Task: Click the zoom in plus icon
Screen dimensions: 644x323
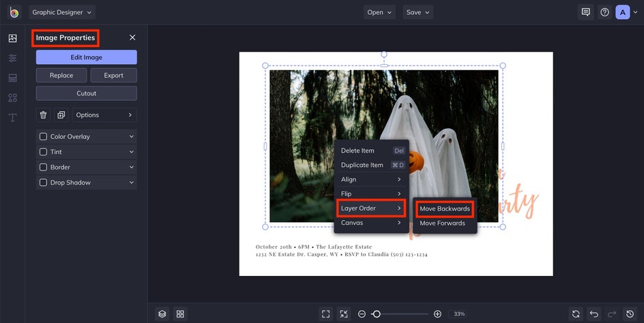Action: tap(437, 314)
